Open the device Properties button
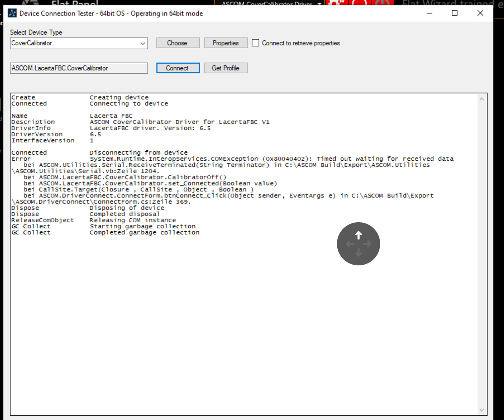The width and height of the screenshot is (504, 420). 226,43
